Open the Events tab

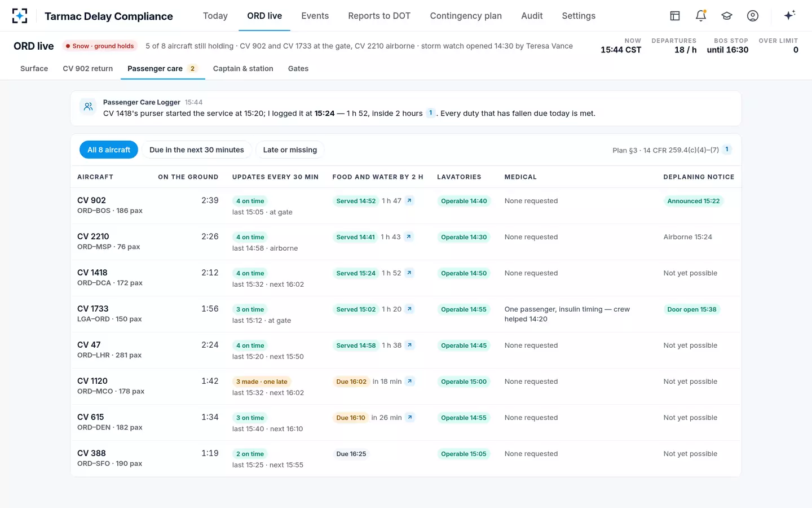(x=315, y=16)
